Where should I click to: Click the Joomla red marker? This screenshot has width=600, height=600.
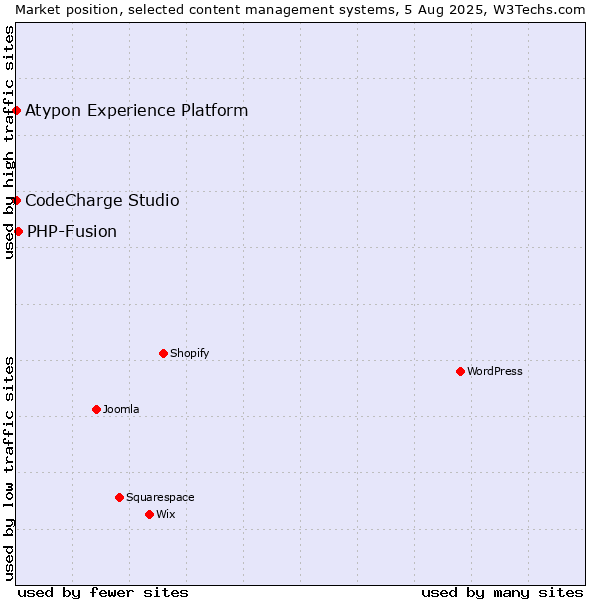point(96,410)
